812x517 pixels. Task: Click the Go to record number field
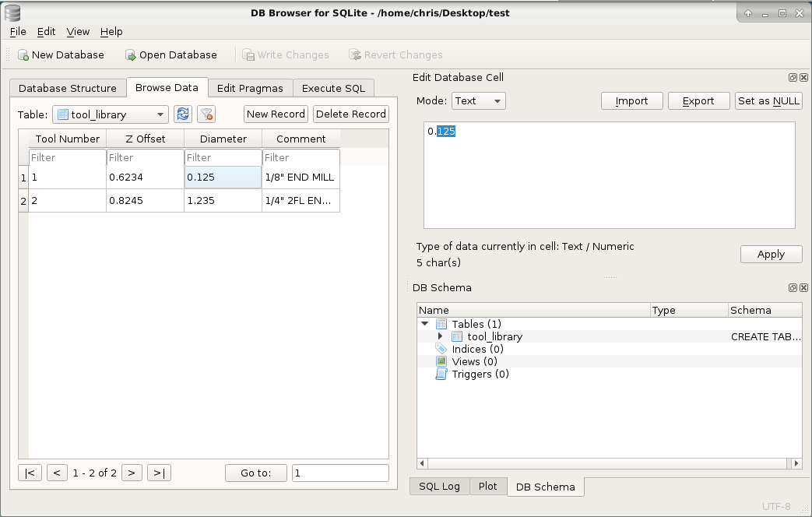click(340, 473)
